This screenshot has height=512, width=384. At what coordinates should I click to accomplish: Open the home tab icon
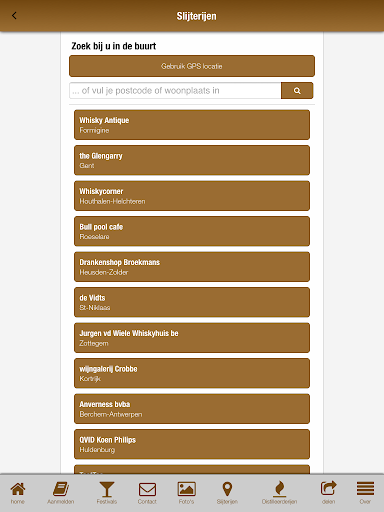(18, 489)
